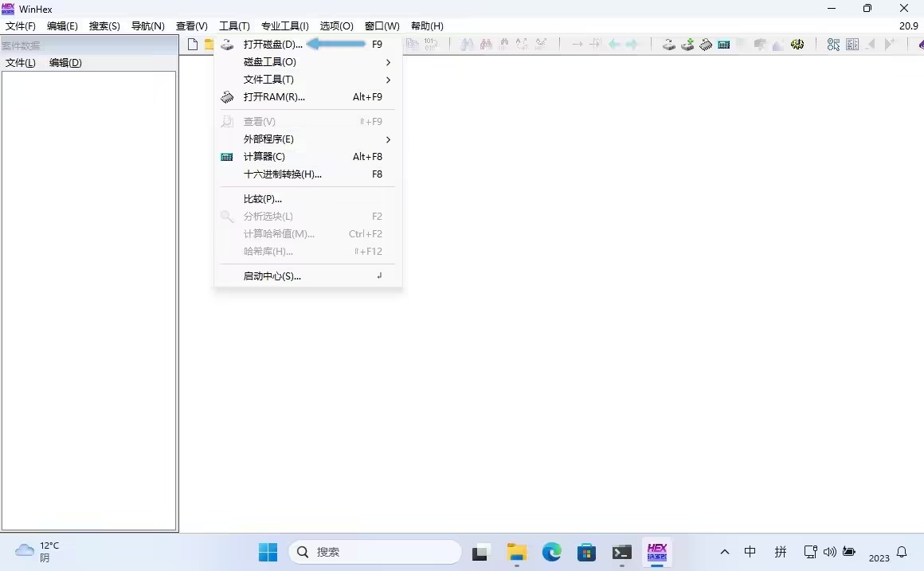
Task: Open the 文件(F) menu in menu bar
Action: pyautogui.click(x=20, y=26)
